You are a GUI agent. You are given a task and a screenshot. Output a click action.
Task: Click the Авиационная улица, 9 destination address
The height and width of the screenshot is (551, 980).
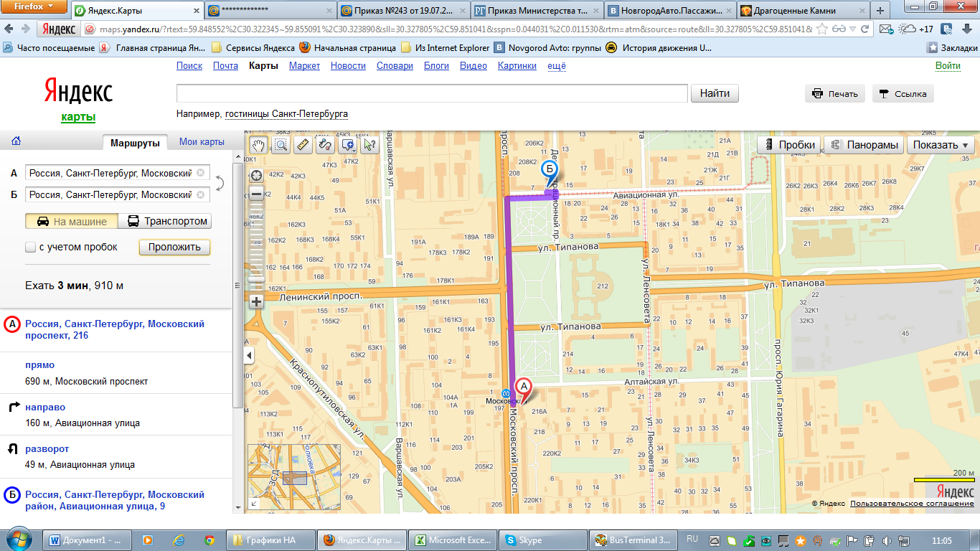(115, 500)
